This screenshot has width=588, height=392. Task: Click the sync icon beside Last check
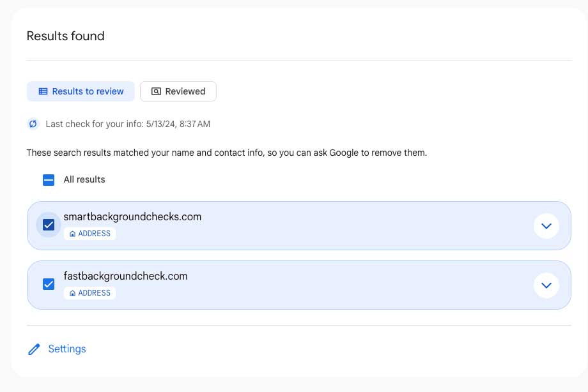(x=33, y=124)
